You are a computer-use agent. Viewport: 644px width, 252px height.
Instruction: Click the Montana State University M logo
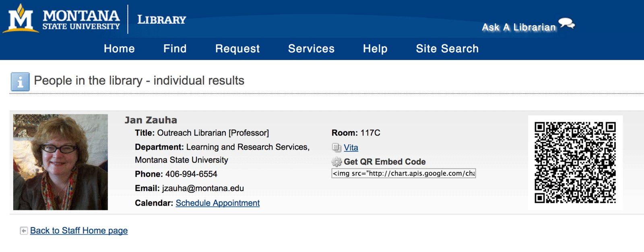(x=21, y=19)
